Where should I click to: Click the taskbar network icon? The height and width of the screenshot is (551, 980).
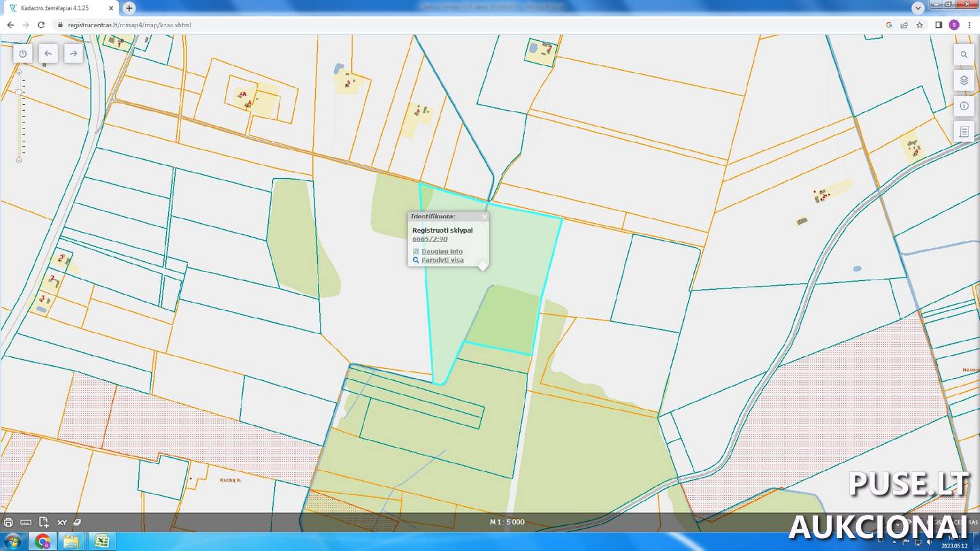pyautogui.click(x=917, y=541)
